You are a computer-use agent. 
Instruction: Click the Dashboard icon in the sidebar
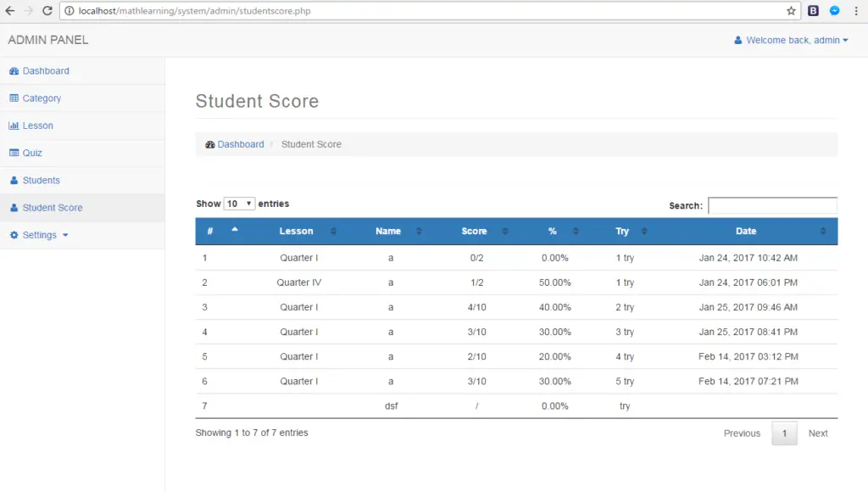coord(14,71)
